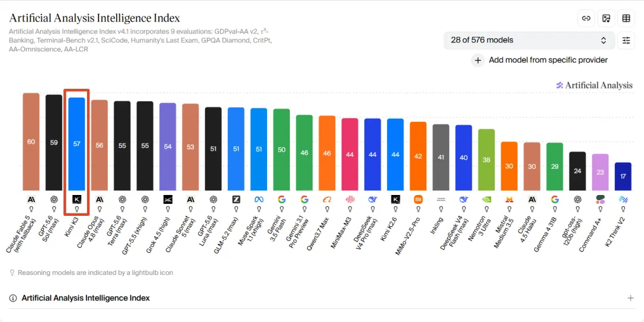Click the Artificial Analysis watermark logo
Screen dimensions: 644x322
click(594, 85)
